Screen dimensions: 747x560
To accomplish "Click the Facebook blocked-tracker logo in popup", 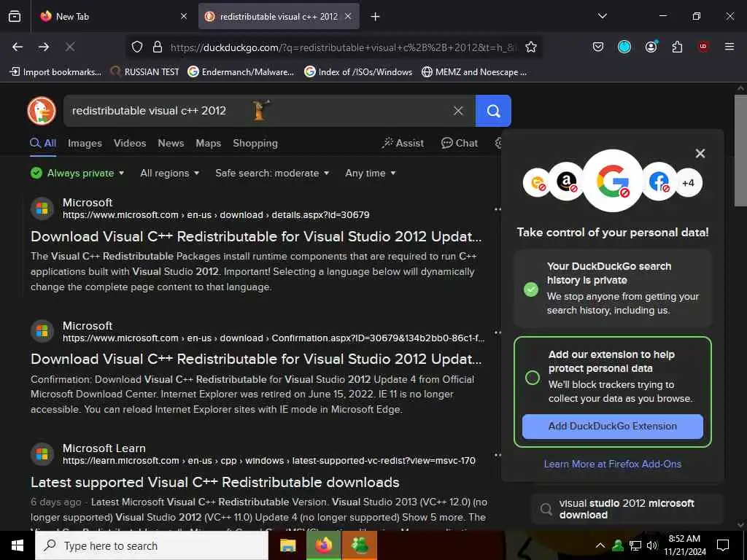I will 659,182.
